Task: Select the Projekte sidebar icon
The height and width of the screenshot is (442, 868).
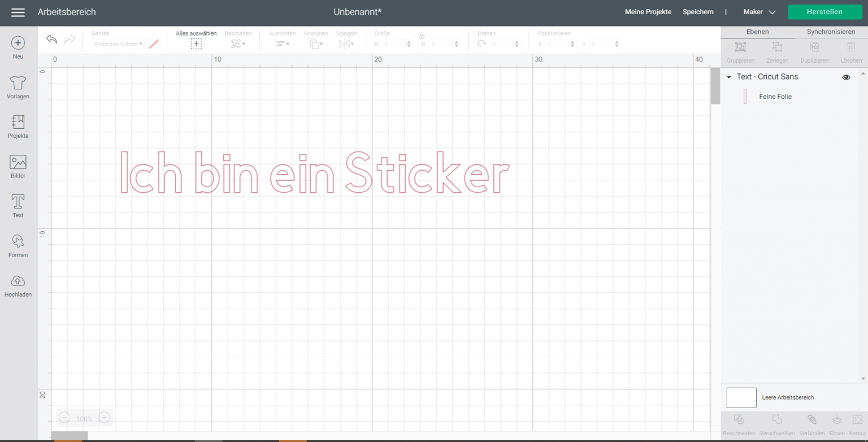Action: [18, 126]
